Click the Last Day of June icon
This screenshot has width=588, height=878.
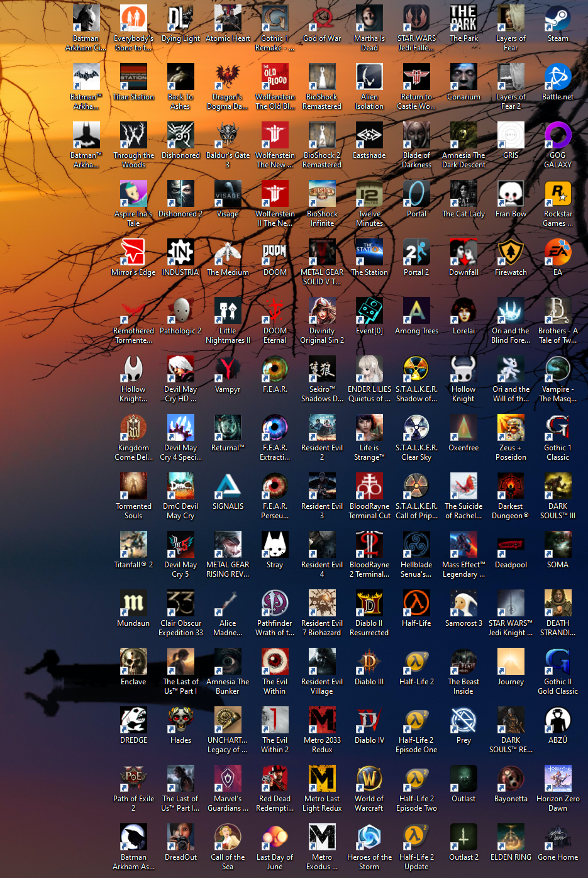275,837
